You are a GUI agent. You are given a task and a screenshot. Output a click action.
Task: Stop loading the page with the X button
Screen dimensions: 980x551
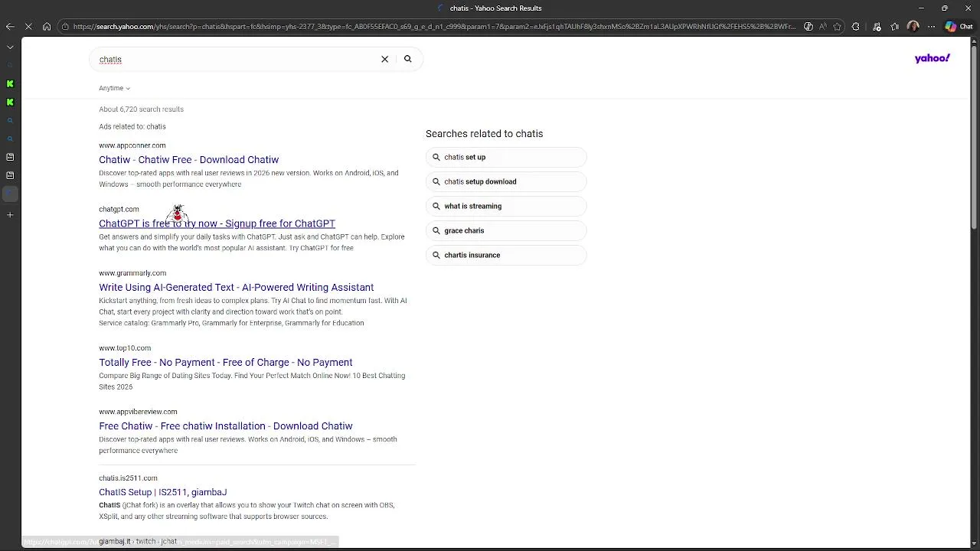tap(28, 27)
